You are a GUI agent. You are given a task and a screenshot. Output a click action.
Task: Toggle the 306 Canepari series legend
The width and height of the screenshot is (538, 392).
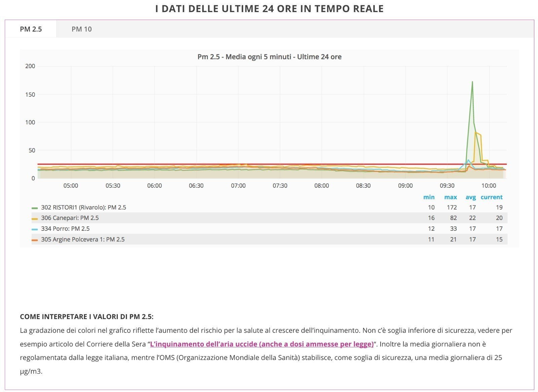[x=70, y=218]
